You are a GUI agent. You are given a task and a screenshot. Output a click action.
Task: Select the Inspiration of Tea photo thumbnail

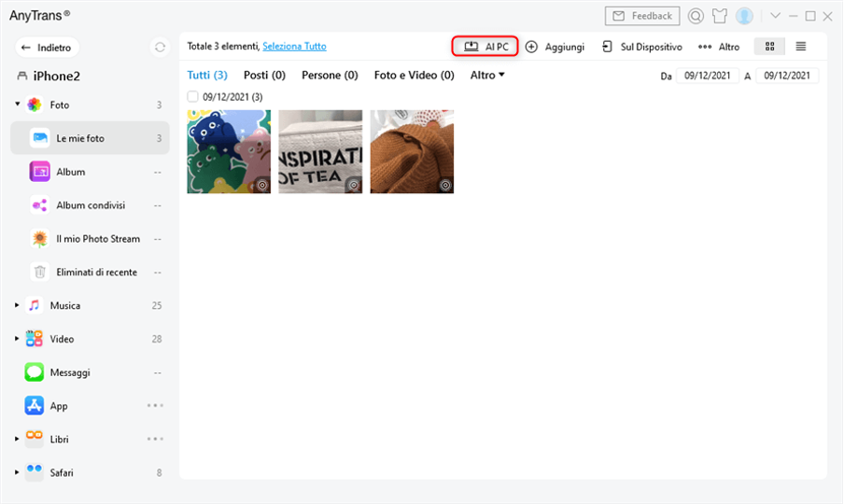click(x=320, y=151)
